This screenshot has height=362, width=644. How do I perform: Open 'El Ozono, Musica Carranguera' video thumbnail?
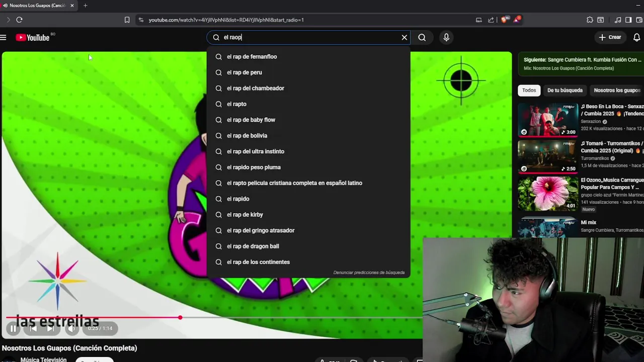pyautogui.click(x=548, y=194)
